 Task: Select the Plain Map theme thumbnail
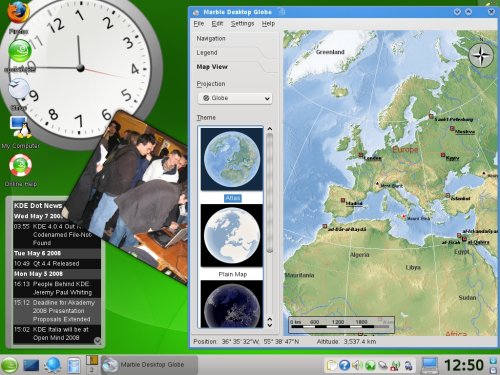tap(232, 235)
